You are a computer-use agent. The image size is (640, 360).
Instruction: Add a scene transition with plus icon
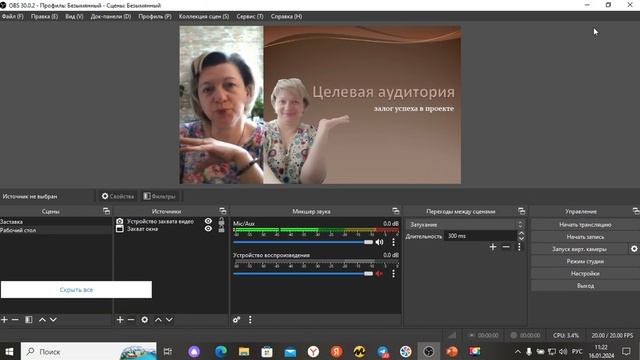click(x=493, y=247)
